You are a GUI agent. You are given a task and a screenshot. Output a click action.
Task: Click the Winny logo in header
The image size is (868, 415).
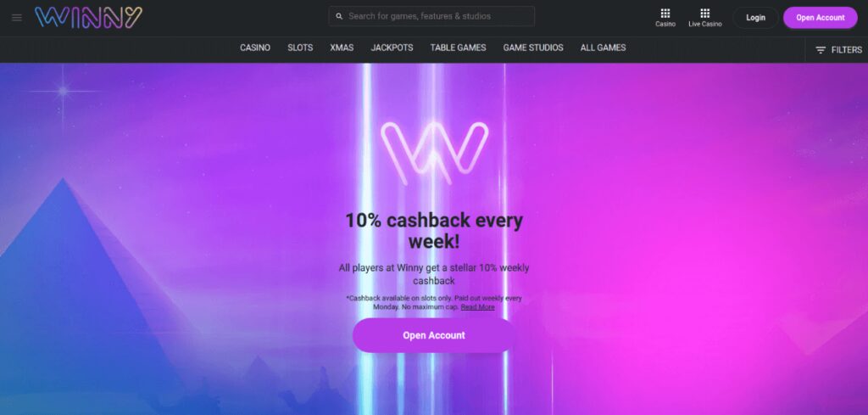[x=88, y=17]
